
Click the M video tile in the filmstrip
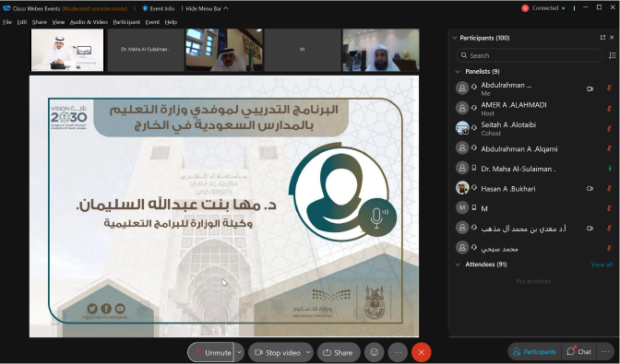(x=302, y=50)
